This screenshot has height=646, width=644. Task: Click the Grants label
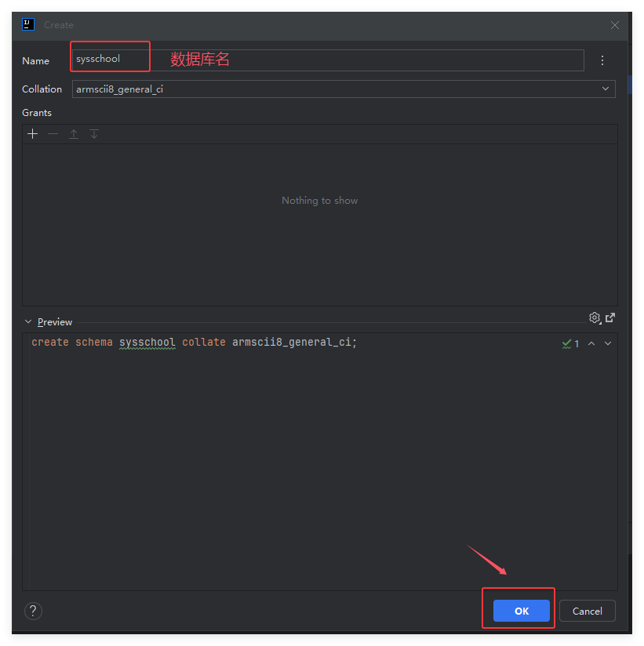pos(37,113)
